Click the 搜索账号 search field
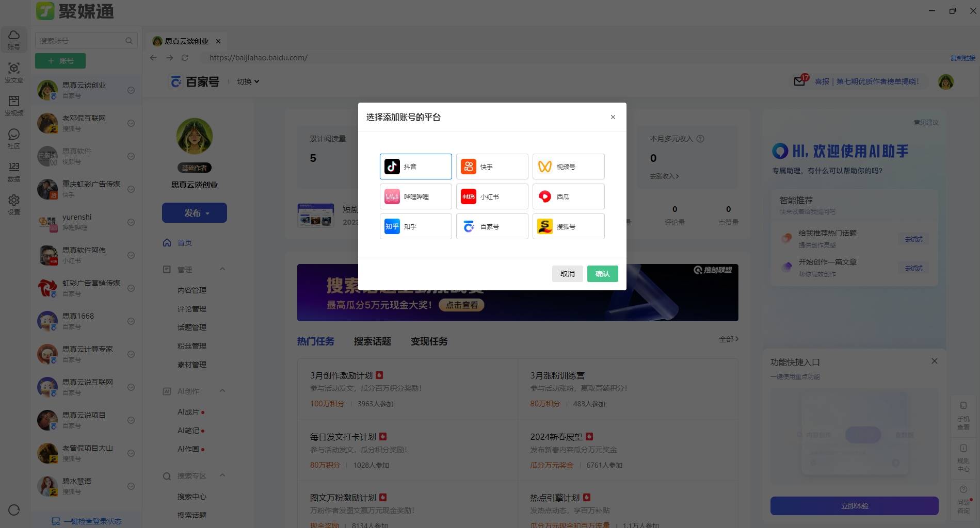Viewport: 980px width, 528px height. point(81,41)
